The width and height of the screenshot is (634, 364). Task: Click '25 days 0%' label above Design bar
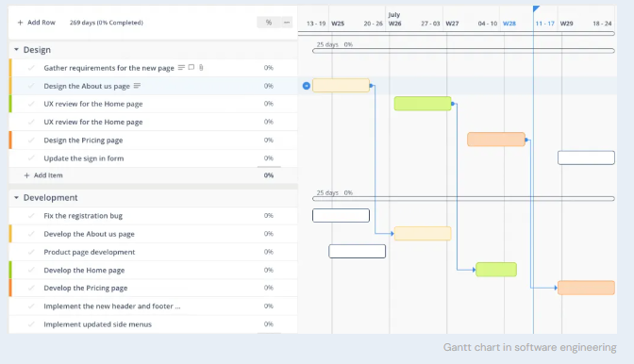[x=334, y=44]
